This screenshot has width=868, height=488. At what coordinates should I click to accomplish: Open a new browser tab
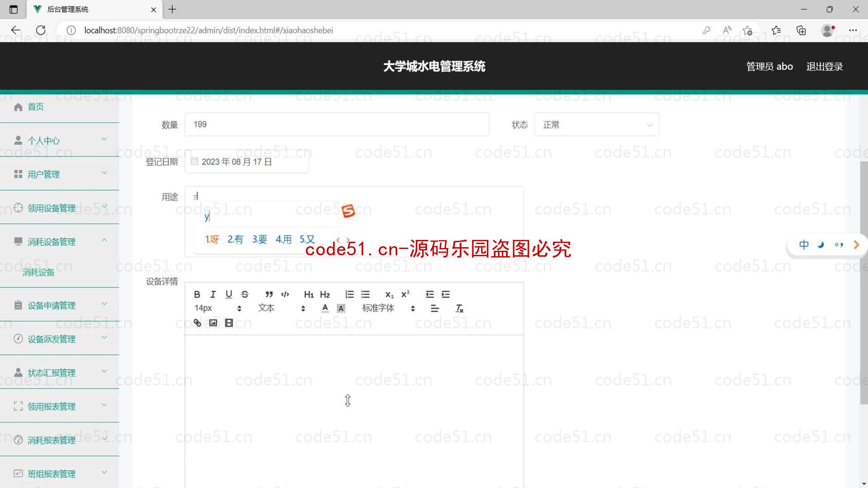tap(172, 9)
